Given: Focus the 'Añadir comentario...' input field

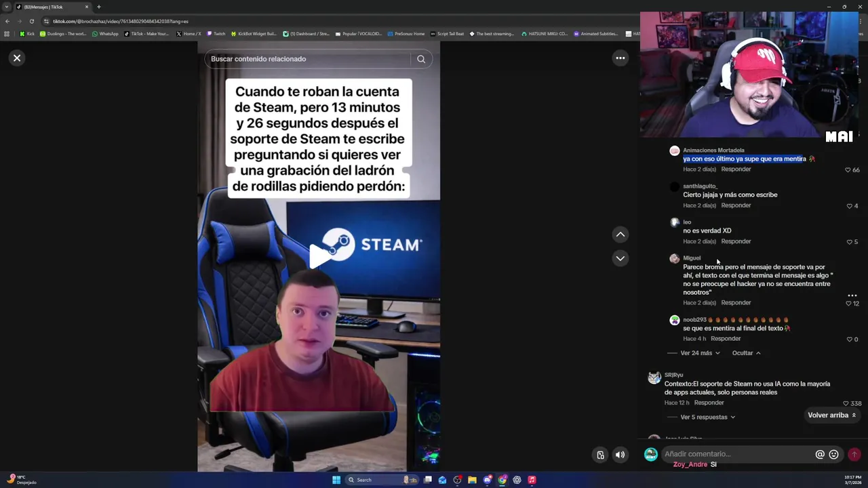Looking at the screenshot, I should [738, 454].
